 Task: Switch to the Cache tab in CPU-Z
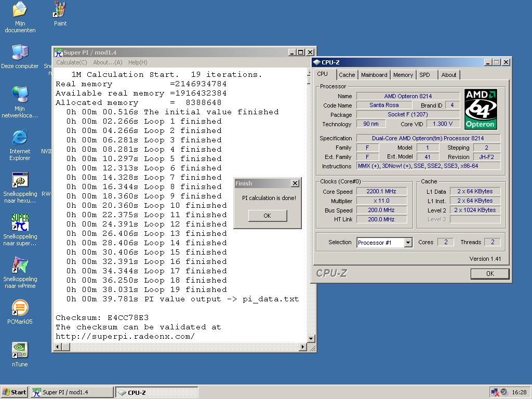pos(347,75)
